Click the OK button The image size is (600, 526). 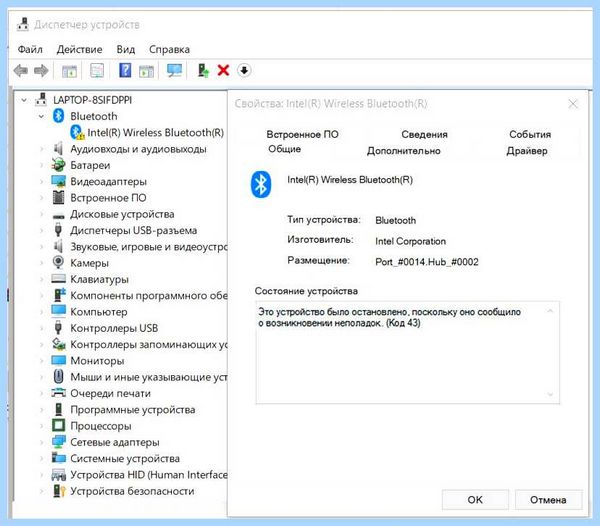tap(475, 499)
